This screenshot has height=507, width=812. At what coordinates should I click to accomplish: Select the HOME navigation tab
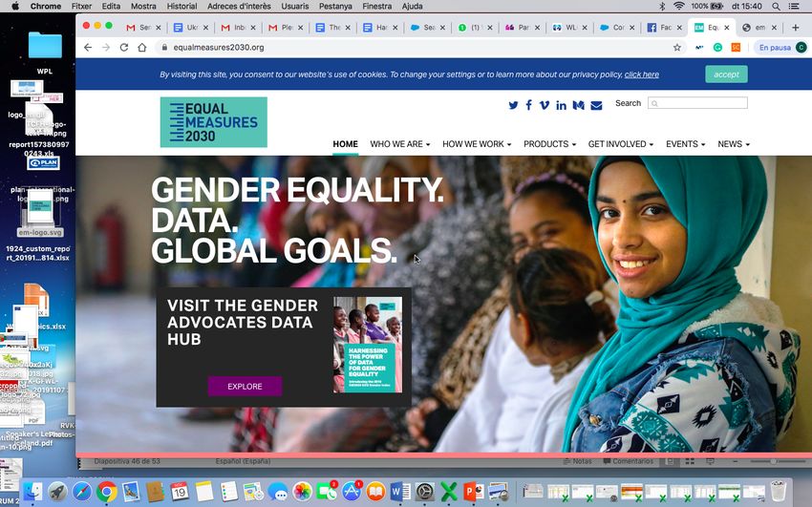click(346, 144)
